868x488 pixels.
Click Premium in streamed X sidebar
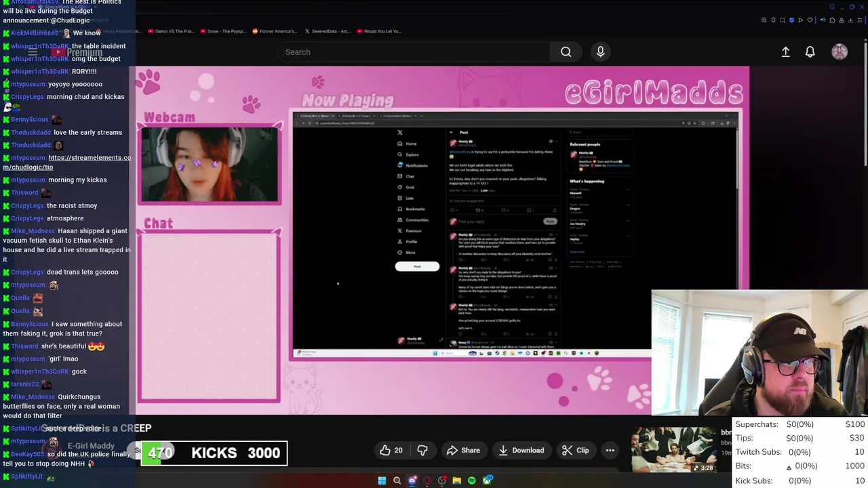click(x=409, y=230)
